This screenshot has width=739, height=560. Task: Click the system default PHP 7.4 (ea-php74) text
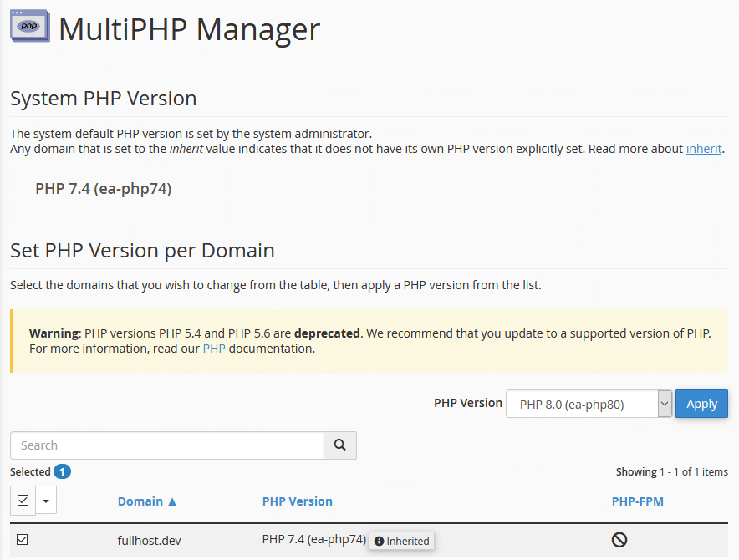coord(103,189)
